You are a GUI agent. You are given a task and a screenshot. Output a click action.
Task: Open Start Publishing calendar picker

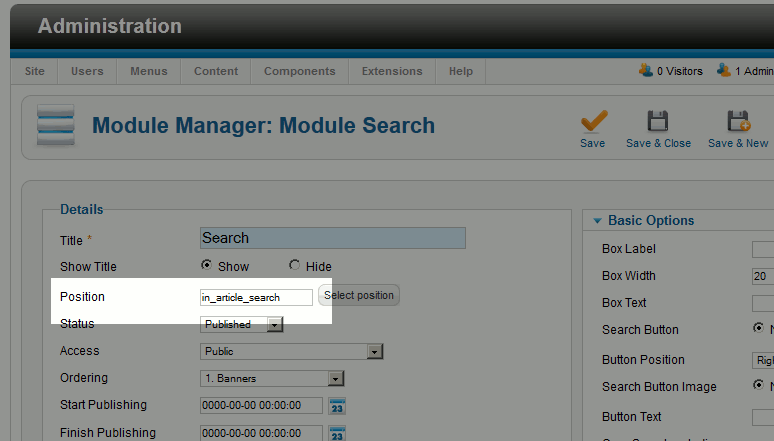(337, 406)
